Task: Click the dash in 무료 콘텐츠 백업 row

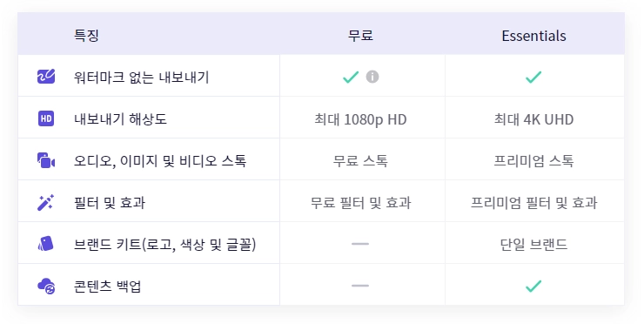Action: click(x=360, y=286)
